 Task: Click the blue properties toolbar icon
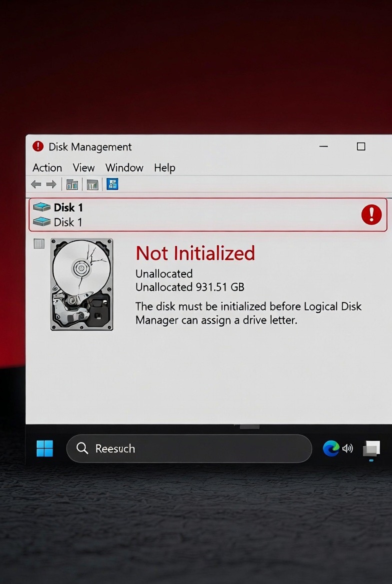(x=112, y=184)
